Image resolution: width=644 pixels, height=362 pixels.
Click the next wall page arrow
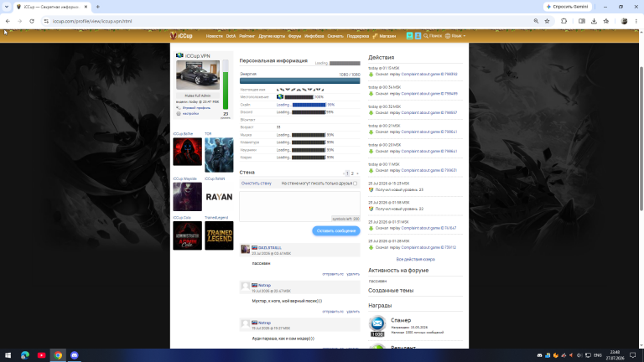tap(357, 173)
